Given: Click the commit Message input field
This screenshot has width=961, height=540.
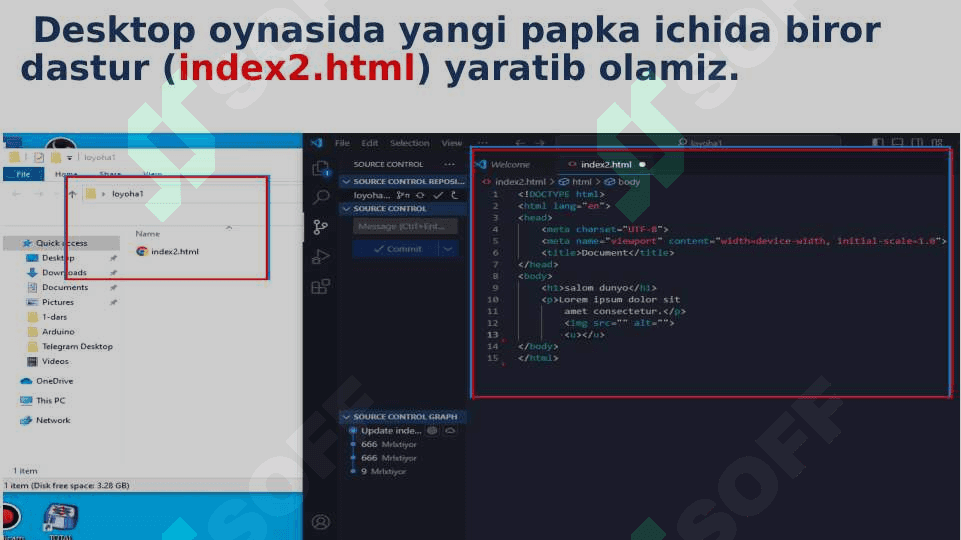Looking at the screenshot, I should 405,227.
